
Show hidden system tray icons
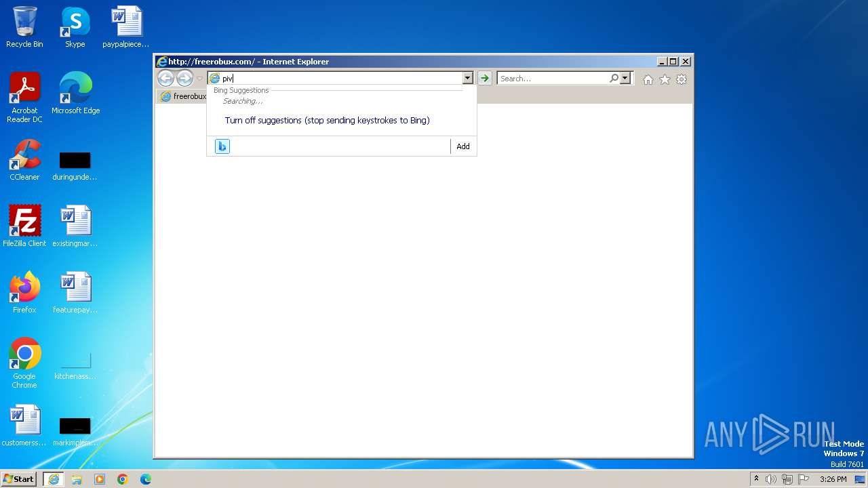pos(756,479)
